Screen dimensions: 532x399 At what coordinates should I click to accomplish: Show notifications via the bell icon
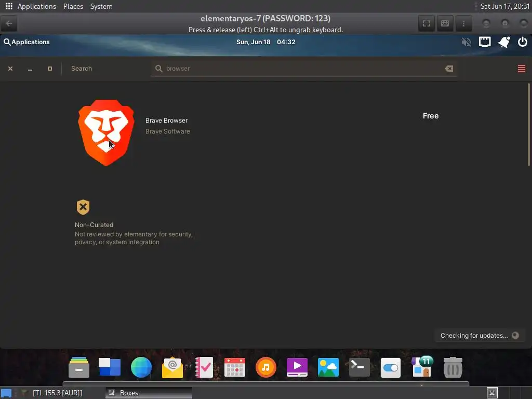point(504,42)
